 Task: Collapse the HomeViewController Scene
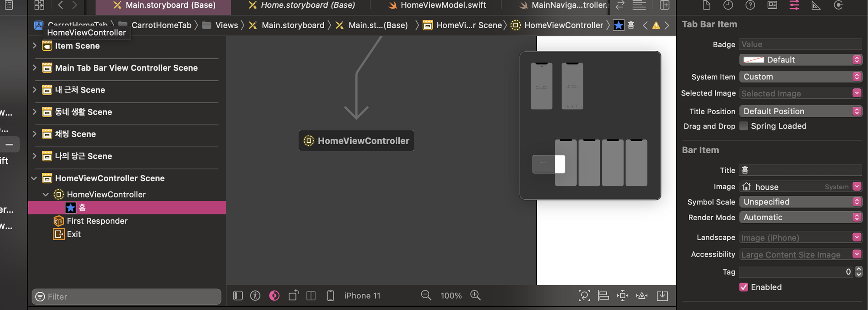click(x=34, y=178)
